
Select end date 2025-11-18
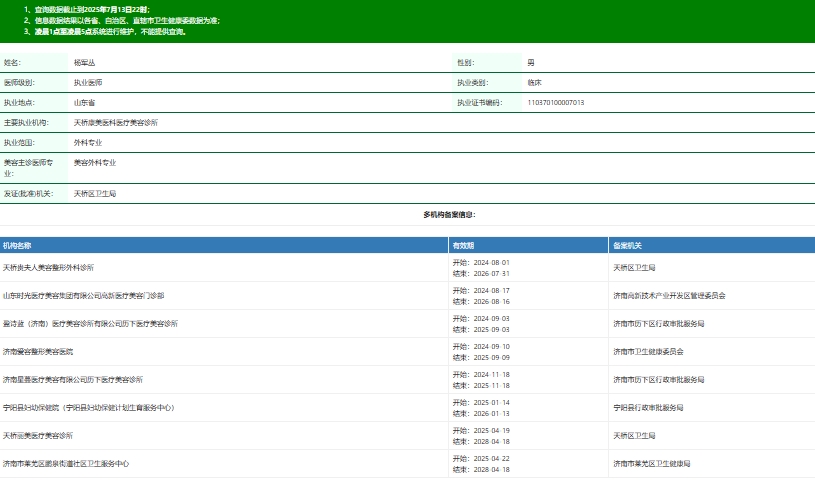(491, 386)
